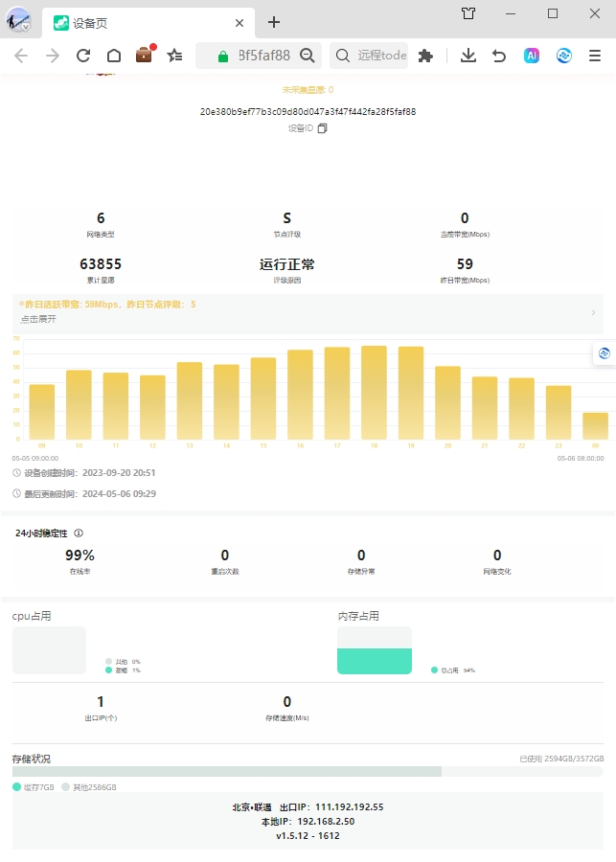Click the tallest chart bar at hour 18
Image resolution: width=616 pixels, height=862 pixels.
pyautogui.click(x=374, y=391)
